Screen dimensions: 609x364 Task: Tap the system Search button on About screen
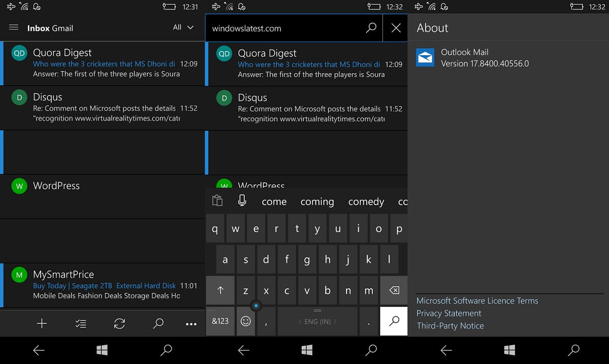point(573,350)
